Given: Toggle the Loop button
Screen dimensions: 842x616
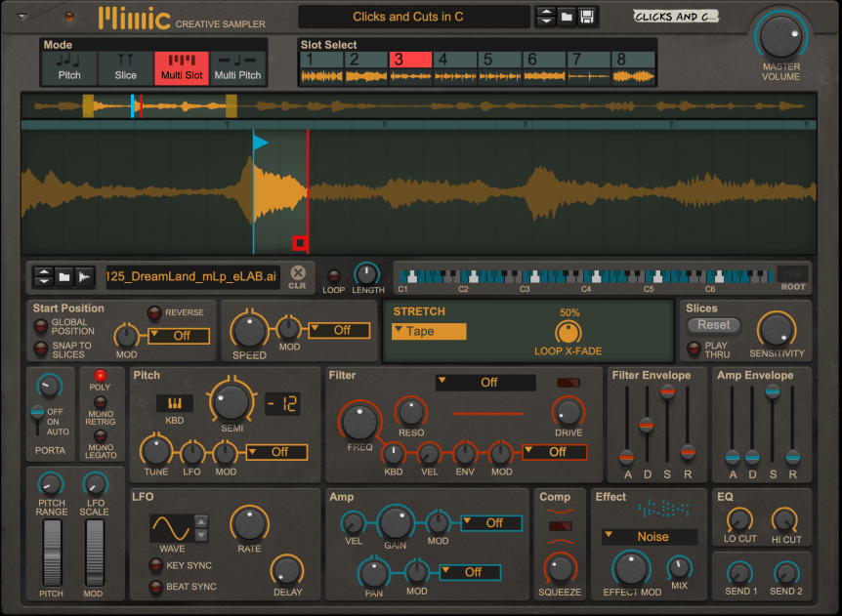Looking at the screenshot, I should (x=334, y=276).
